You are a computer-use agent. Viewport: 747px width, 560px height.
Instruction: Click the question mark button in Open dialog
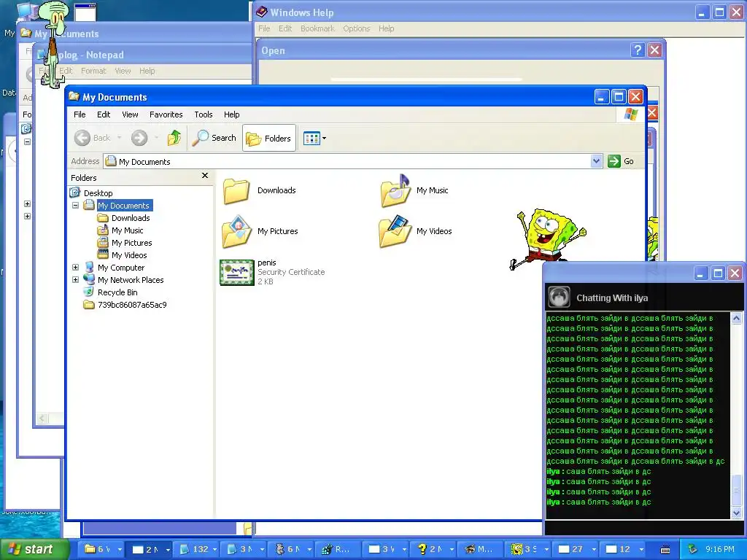click(x=638, y=50)
